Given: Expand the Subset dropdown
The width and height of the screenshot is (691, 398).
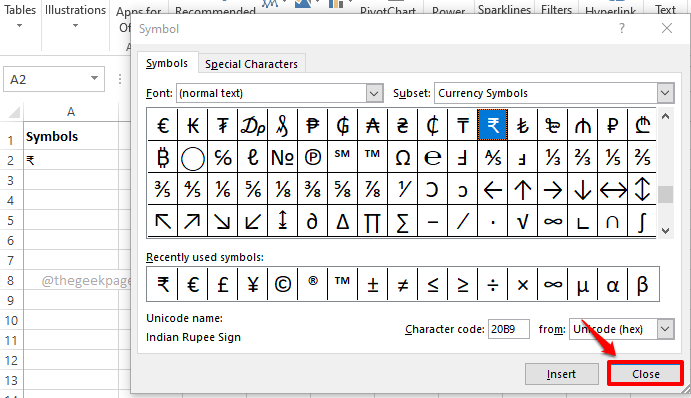Looking at the screenshot, I should (665, 93).
